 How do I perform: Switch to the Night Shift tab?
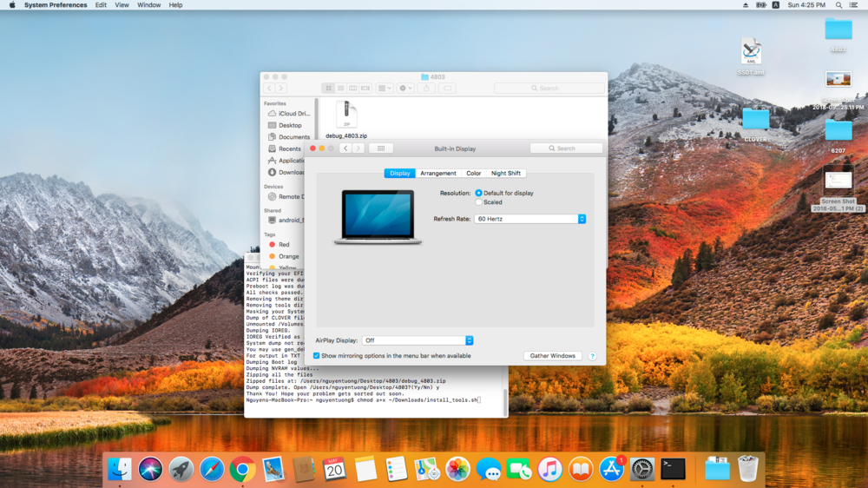coord(506,173)
